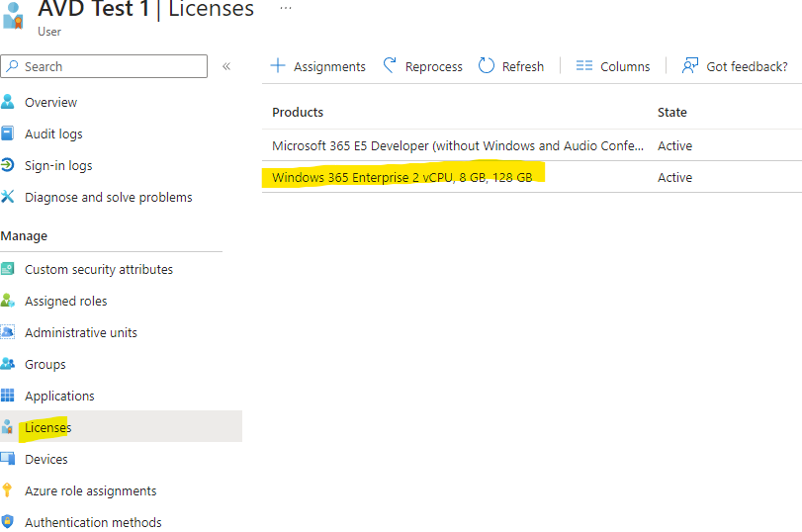Click the Reprocess arrow icon
This screenshot has width=802, height=532.
390,65
